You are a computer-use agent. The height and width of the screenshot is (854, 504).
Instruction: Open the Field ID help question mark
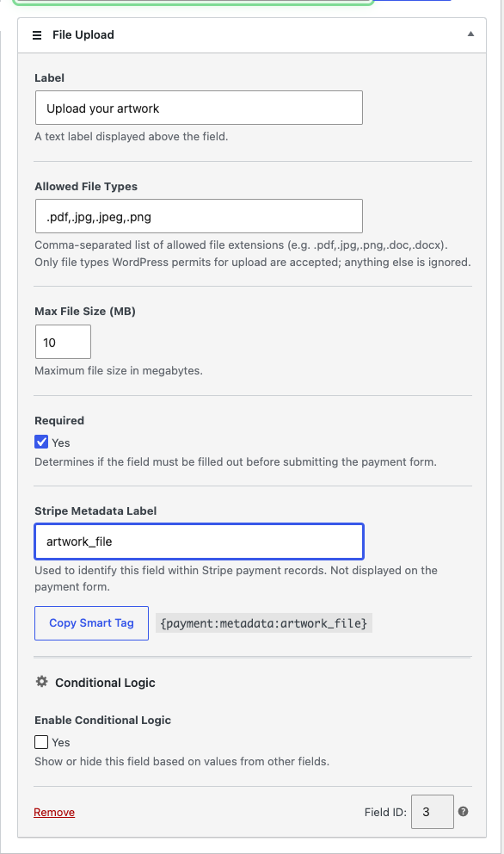pos(464,812)
